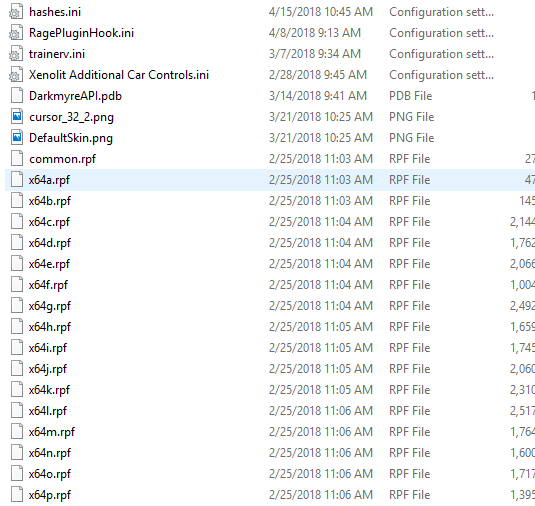Viewport: 535px width, 506px height.
Task: Click the DarkmyreAPI.pdb blank file icon
Action: (17, 96)
